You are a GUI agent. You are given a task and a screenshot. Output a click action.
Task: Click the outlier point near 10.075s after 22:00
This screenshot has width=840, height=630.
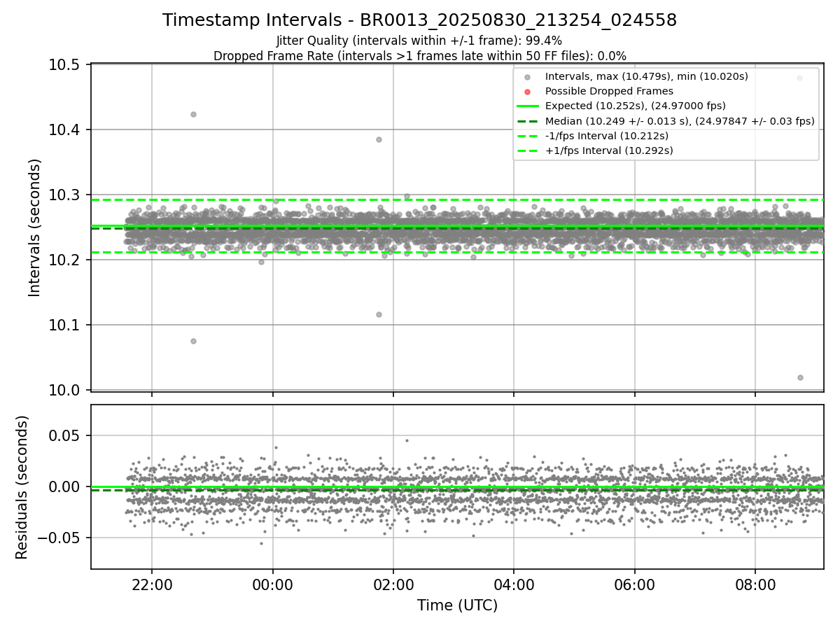pyautogui.click(x=193, y=341)
